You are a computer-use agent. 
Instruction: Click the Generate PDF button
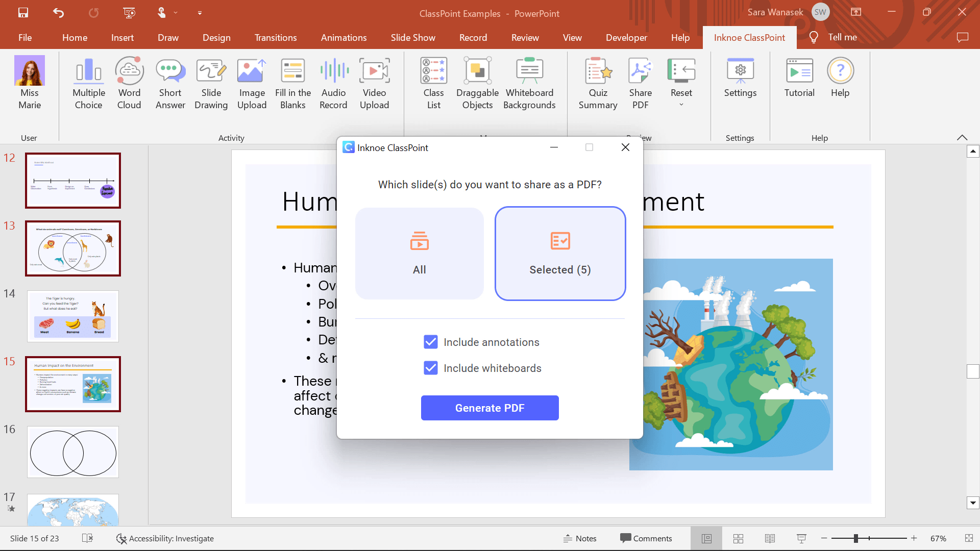pyautogui.click(x=489, y=407)
